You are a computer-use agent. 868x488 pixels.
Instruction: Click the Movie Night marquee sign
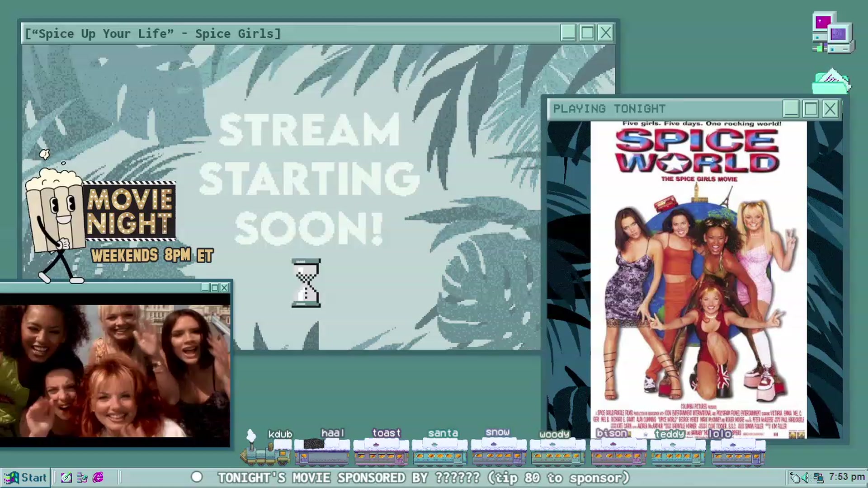[130, 211]
